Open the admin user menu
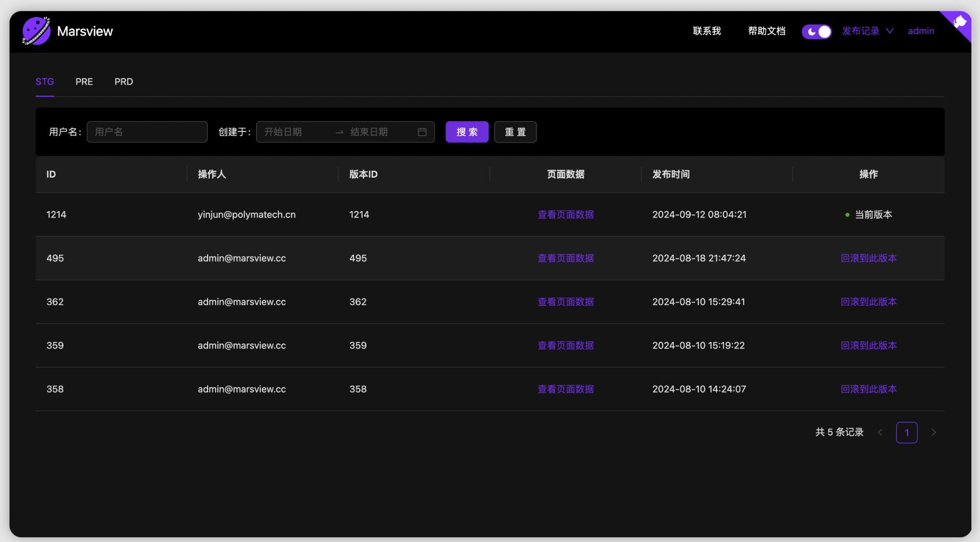 [921, 31]
